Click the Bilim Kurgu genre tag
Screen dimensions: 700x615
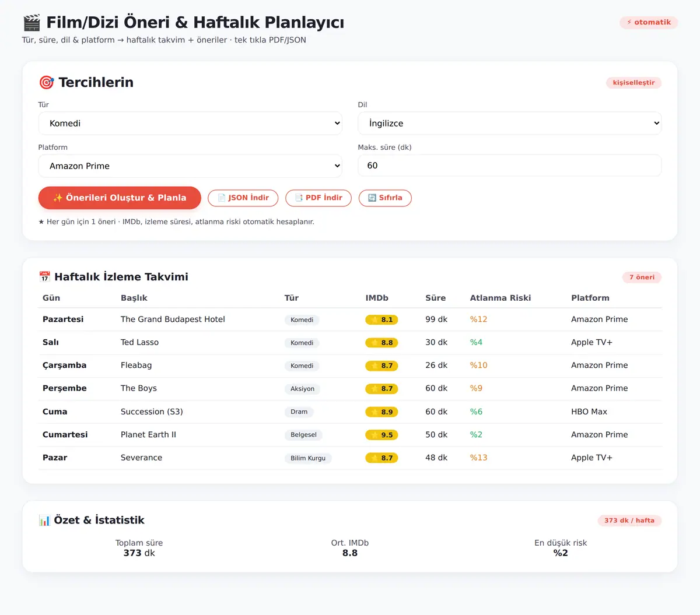tap(308, 458)
